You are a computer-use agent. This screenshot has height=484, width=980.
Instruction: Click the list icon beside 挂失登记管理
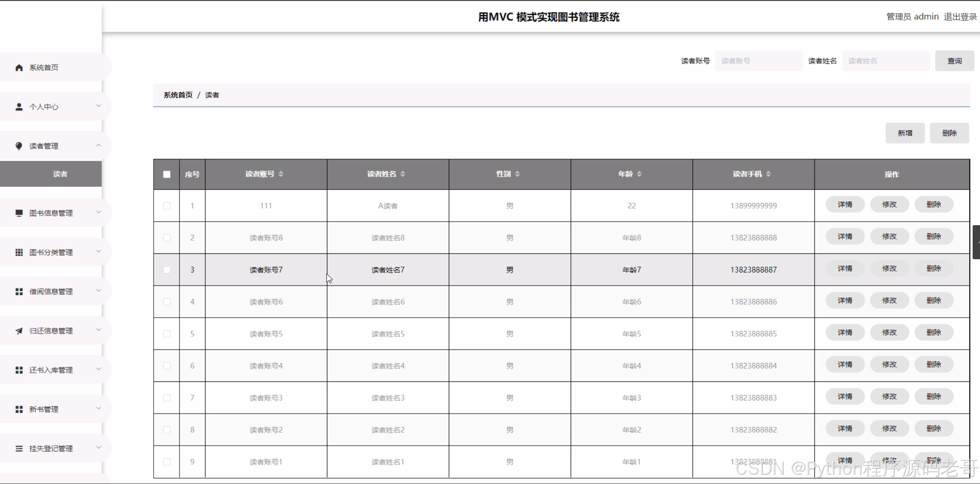pos(19,448)
